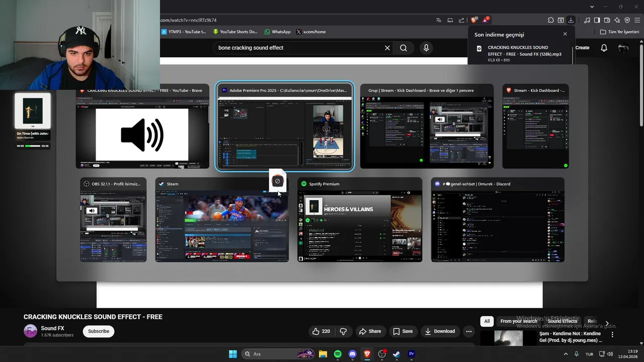Screen dimensions: 644x362
Task: Open the browser extensions puzzle icon
Action: pyautogui.click(x=551, y=20)
